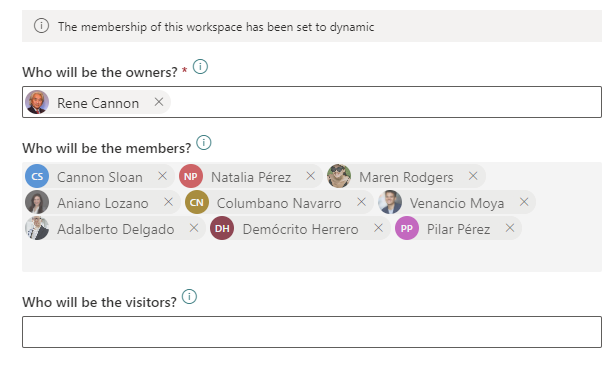Click the dynamic membership notice info icon

(41, 26)
